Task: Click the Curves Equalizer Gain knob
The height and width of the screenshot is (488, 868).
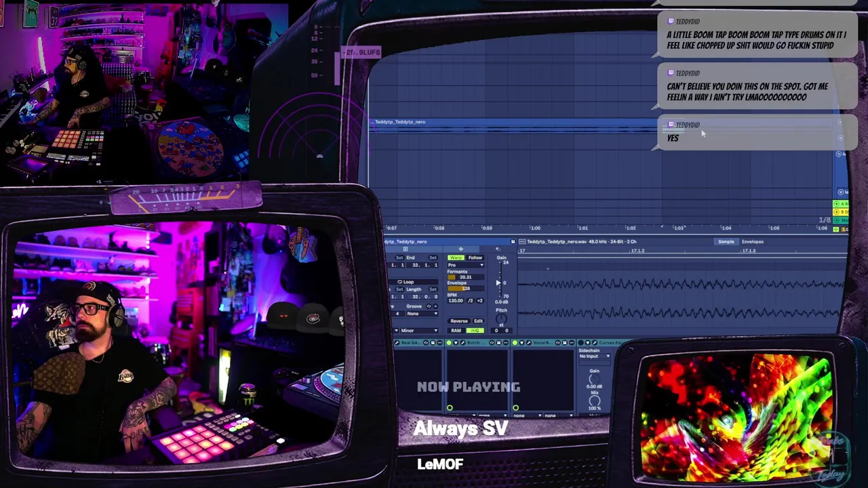Action: tap(595, 379)
